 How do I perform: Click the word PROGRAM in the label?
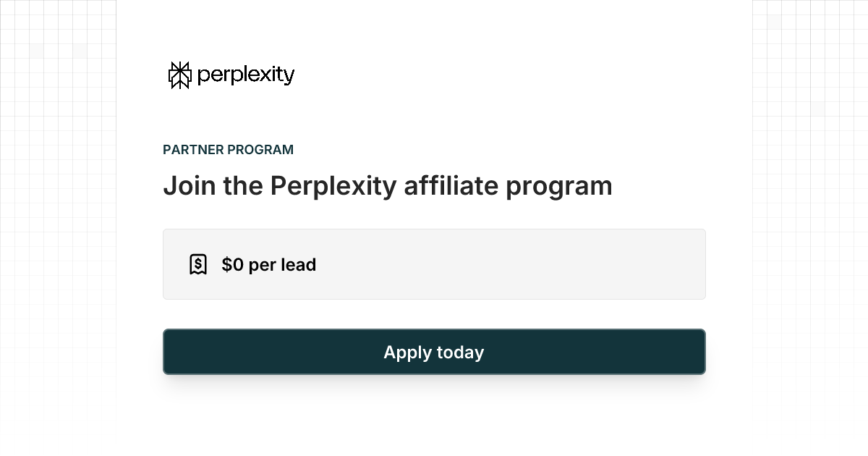[x=260, y=150]
